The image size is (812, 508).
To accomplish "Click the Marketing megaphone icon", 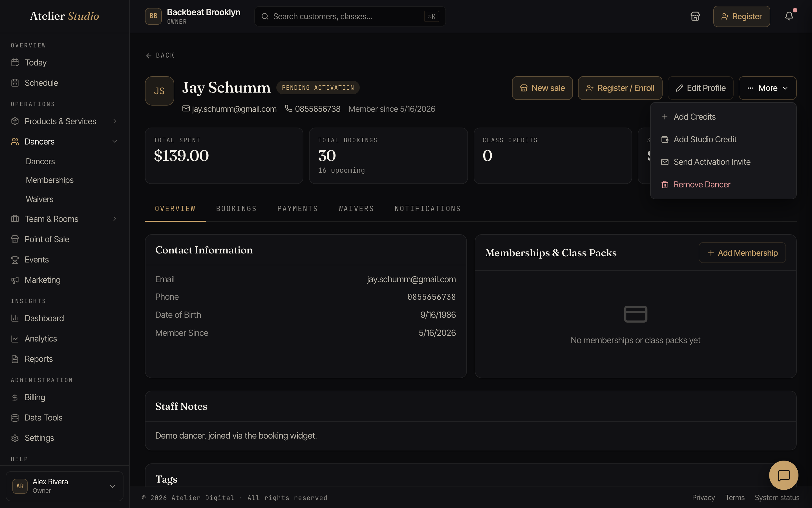I will tap(15, 280).
